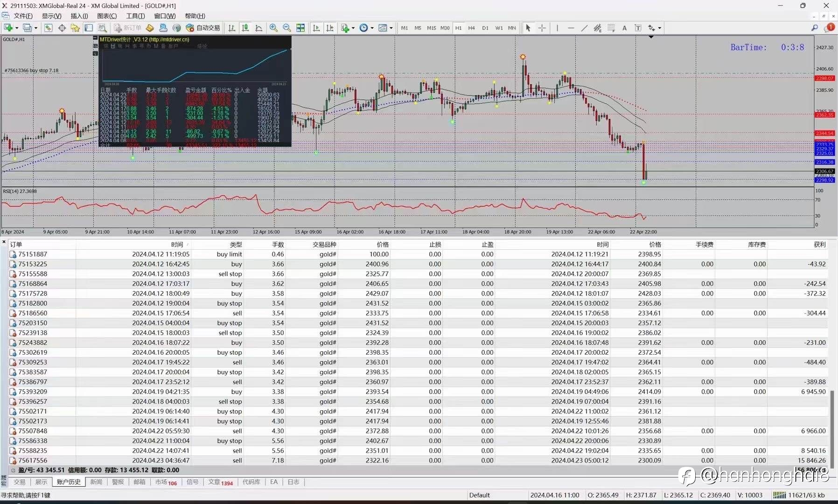Switch timeframe to M1
The image size is (838, 504).
coord(405,28)
